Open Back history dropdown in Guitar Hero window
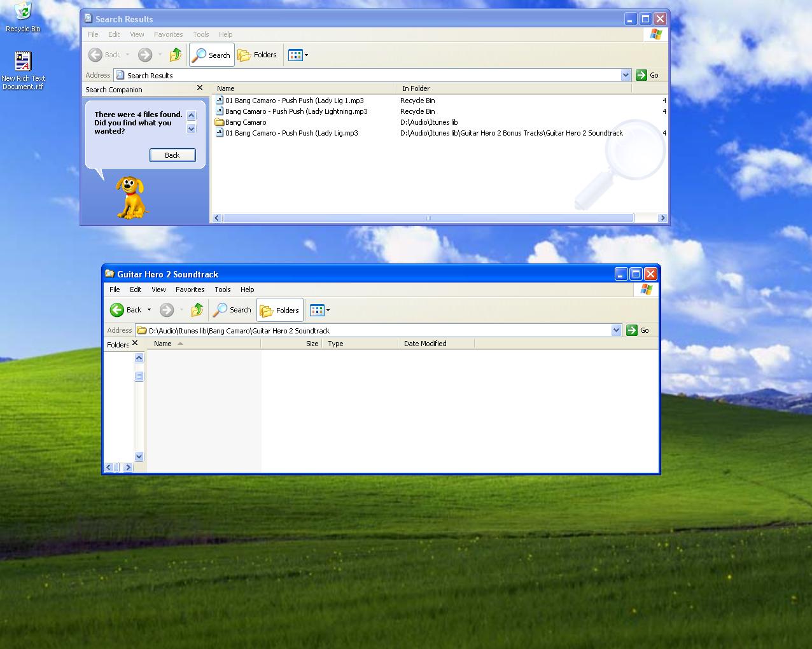The width and height of the screenshot is (812, 649). (x=150, y=310)
